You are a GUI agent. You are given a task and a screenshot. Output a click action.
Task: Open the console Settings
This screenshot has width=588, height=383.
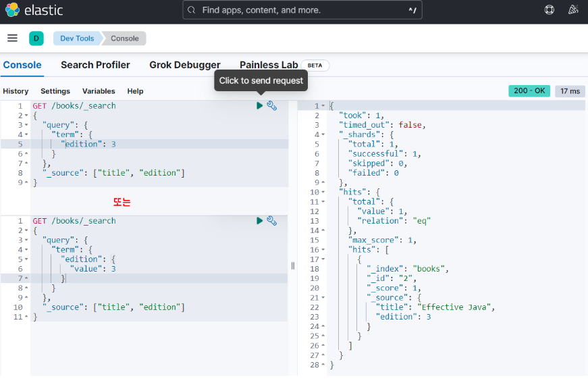pos(55,91)
